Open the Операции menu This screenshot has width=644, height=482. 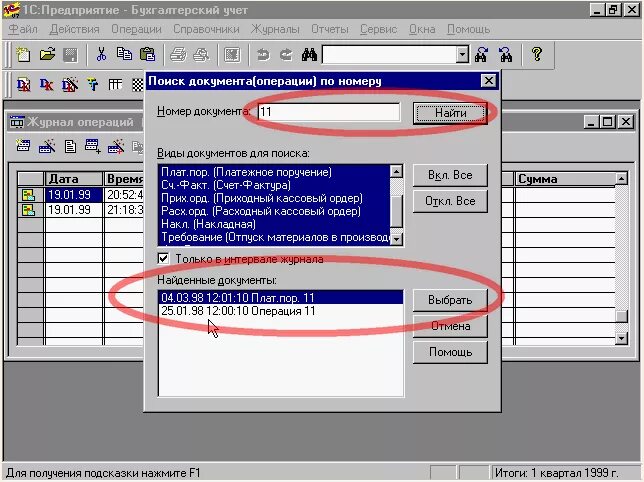pyautogui.click(x=136, y=29)
